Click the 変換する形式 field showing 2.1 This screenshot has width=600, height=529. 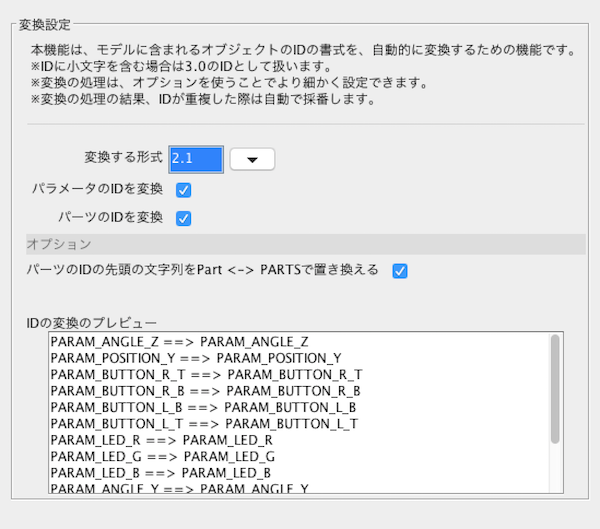click(x=196, y=159)
